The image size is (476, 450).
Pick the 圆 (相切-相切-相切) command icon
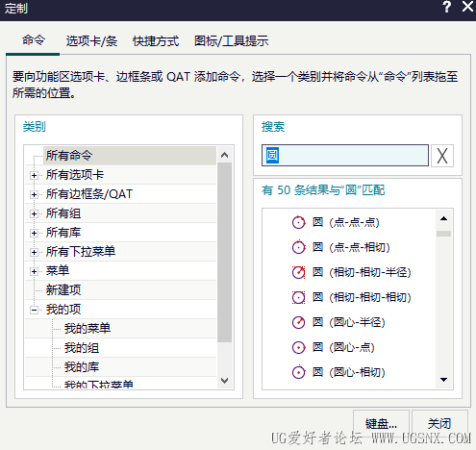(x=298, y=297)
